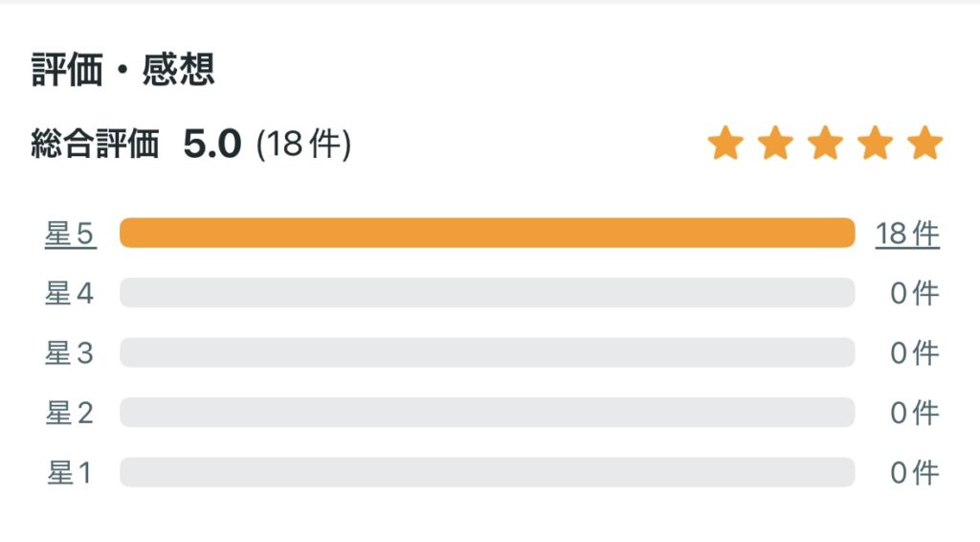Open the 星5 reviews link
The image size is (980, 542).
[70, 235]
